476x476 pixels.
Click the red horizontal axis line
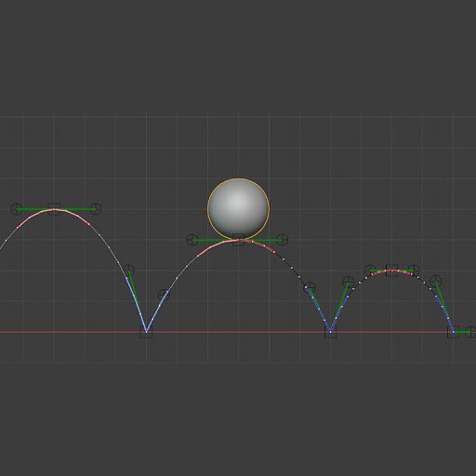point(238,332)
